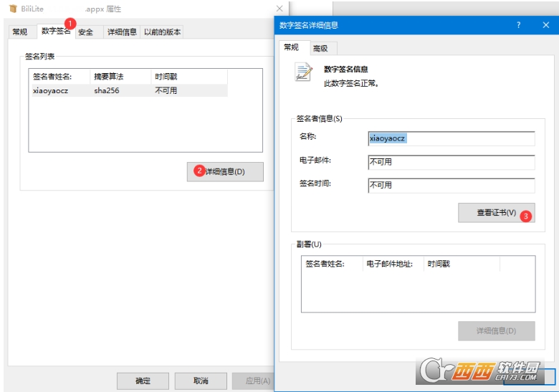
Task: Click the 电子邮件 text field
Action: 451,162
